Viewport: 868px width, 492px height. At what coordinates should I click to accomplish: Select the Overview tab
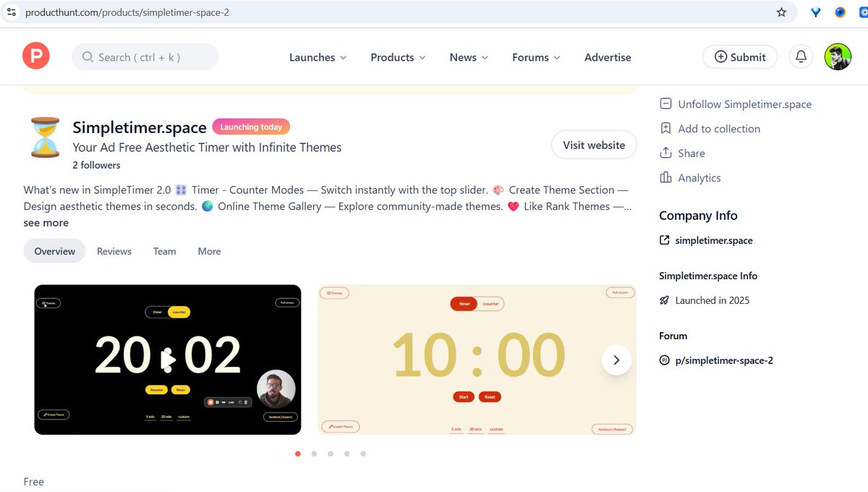tap(54, 251)
